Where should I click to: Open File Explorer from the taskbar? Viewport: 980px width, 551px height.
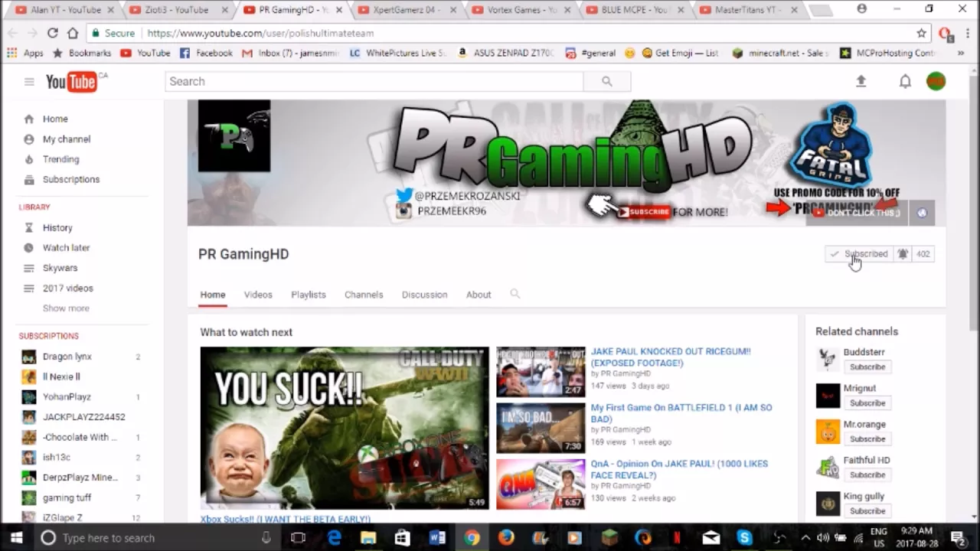368,538
